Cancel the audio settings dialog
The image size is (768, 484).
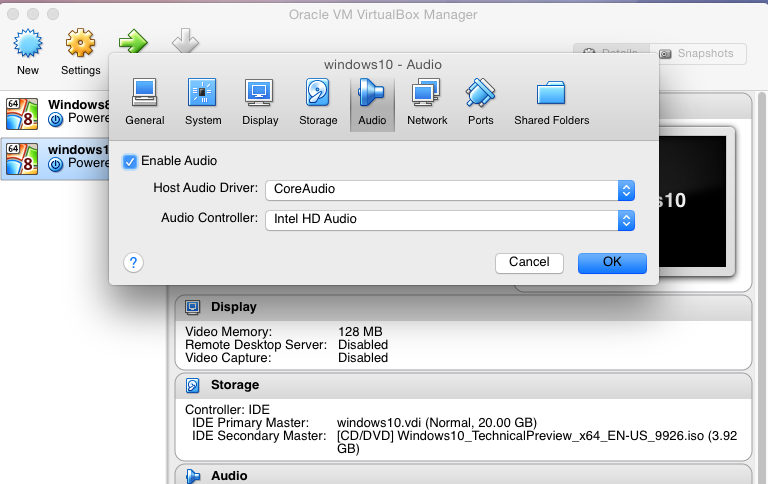click(x=529, y=262)
